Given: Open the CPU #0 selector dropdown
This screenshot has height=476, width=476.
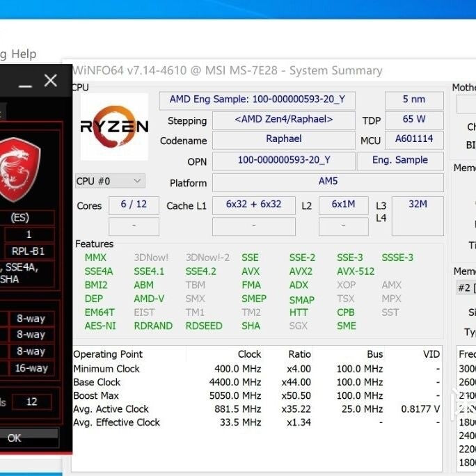Looking at the screenshot, I should coord(109,181).
